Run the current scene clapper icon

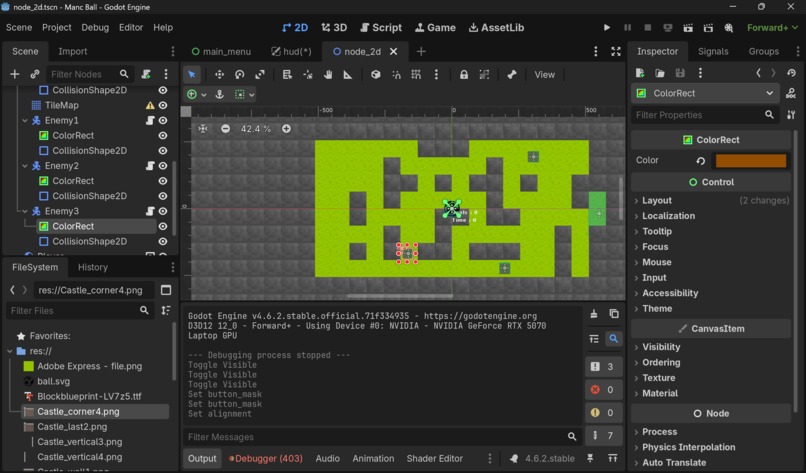(x=688, y=28)
